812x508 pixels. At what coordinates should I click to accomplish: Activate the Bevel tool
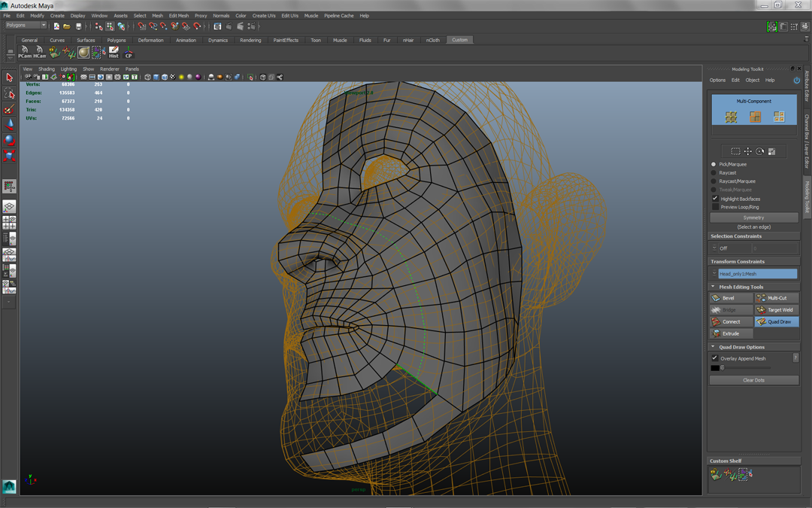[729, 297]
